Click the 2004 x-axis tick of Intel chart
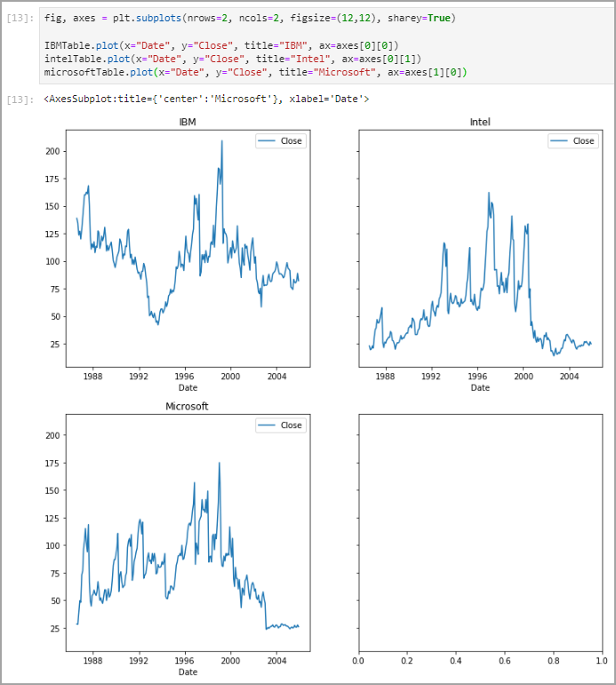 tap(569, 377)
